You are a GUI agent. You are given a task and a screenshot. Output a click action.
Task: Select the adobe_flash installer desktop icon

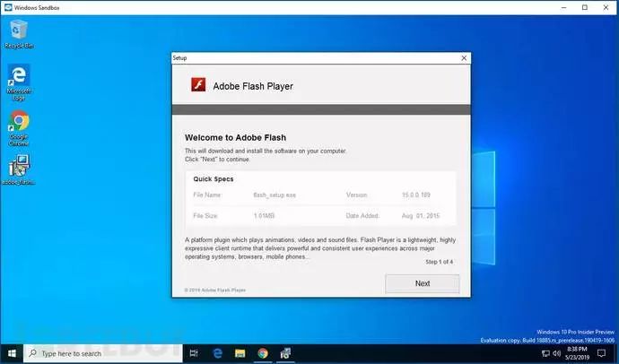[x=19, y=170]
